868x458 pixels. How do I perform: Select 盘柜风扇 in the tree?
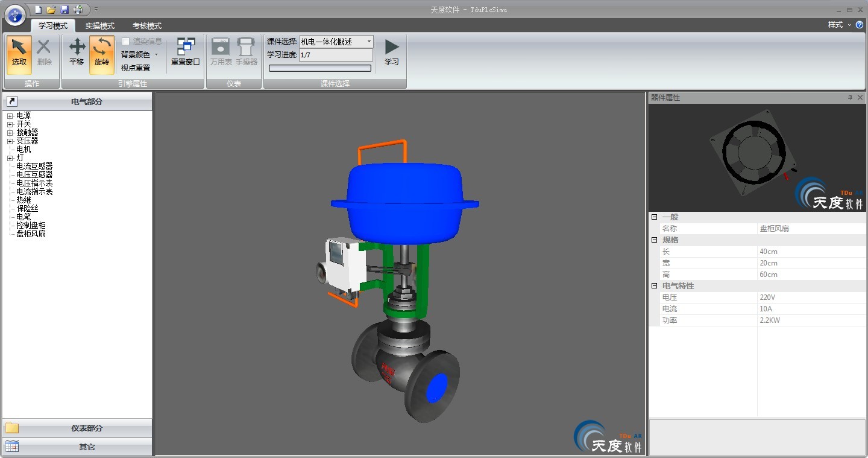pos(31,234)
